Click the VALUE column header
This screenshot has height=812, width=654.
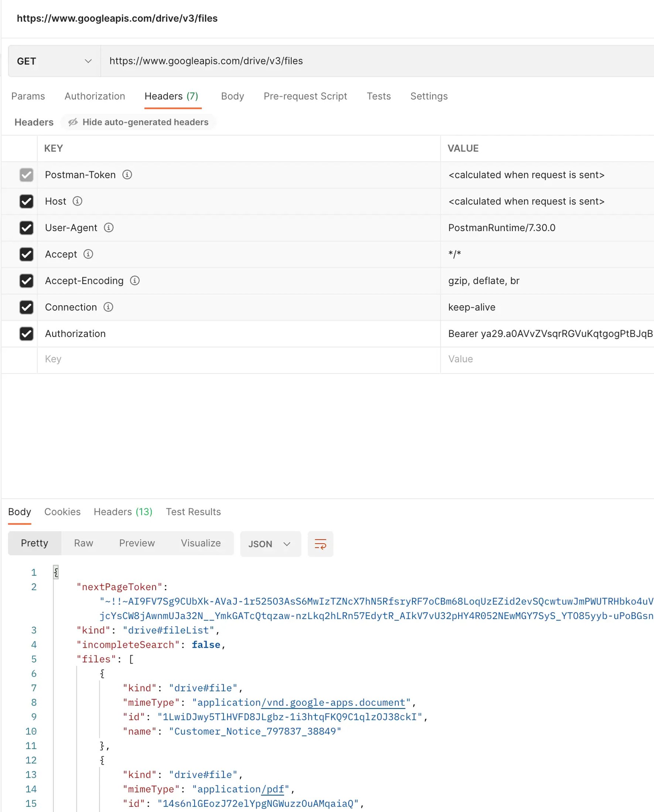(463, 148)
